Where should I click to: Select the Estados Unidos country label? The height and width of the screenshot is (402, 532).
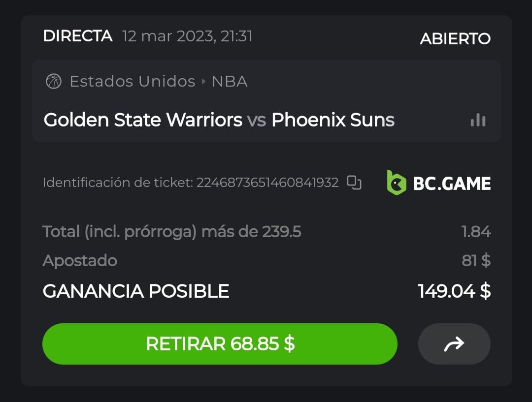[133, 81]
